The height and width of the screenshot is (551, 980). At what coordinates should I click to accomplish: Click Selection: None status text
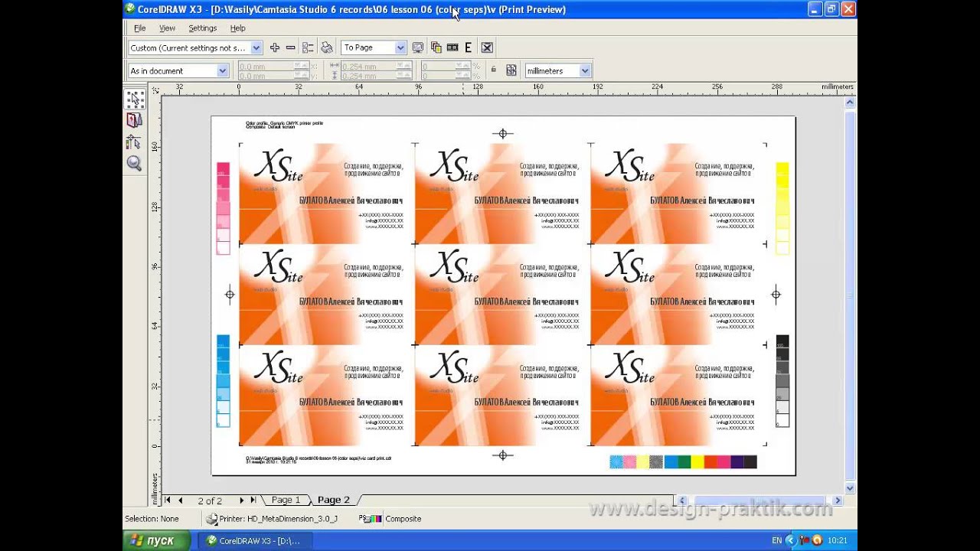152,519
